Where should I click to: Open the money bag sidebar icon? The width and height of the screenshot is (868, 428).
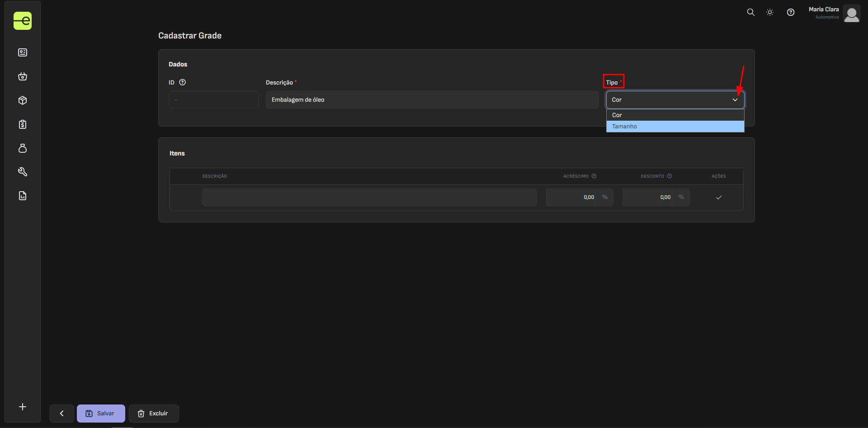[x=23, y=148]
